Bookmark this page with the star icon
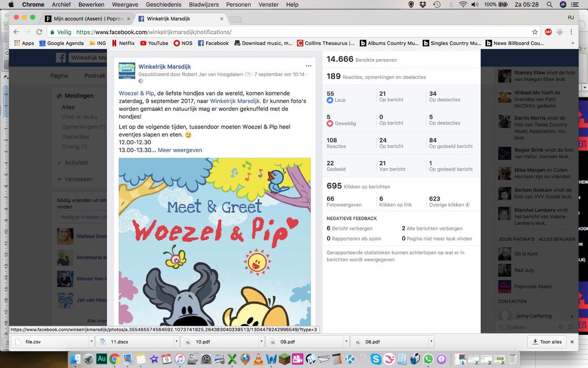 click(535, 32)
